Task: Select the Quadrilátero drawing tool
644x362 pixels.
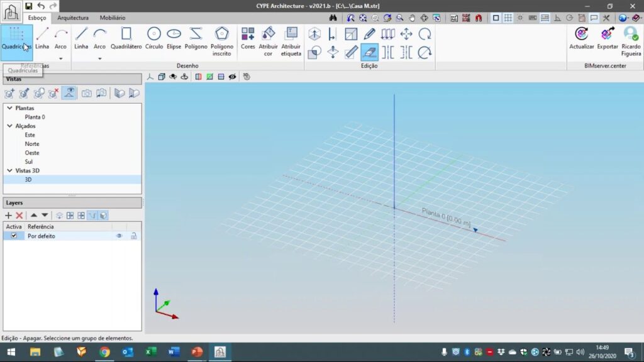Action: point(126,38)
